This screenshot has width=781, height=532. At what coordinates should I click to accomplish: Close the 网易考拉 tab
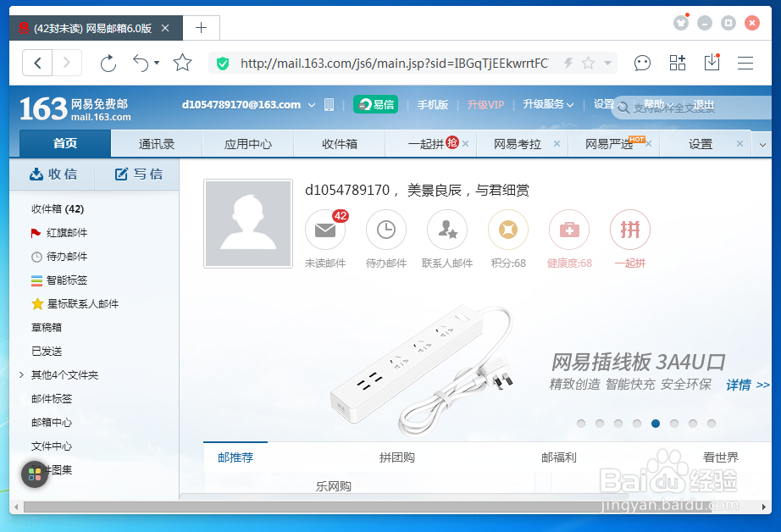point(557,144)
